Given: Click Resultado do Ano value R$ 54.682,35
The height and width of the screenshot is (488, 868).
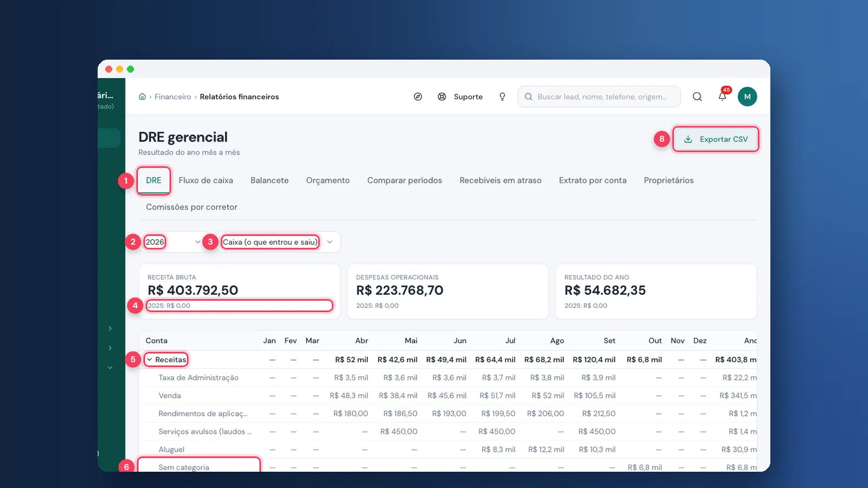Looking at the screenshot, I should (605, 290).
